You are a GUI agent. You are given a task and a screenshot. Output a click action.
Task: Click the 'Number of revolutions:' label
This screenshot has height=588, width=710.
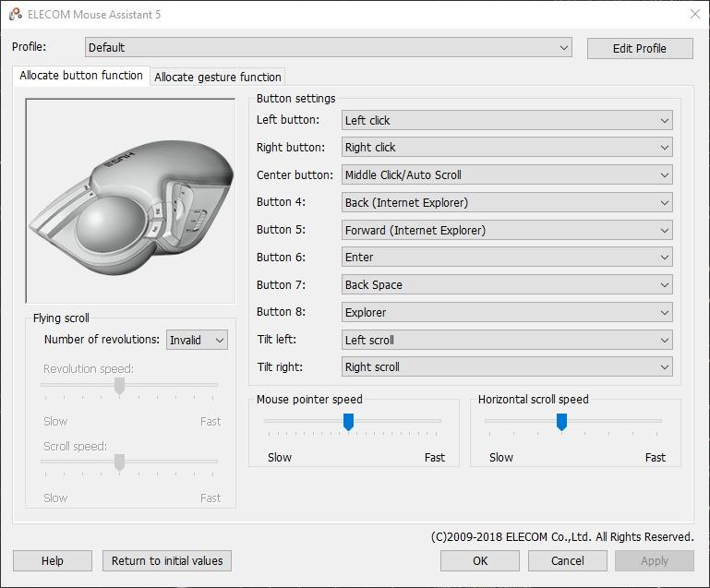(x=102, y=339)
